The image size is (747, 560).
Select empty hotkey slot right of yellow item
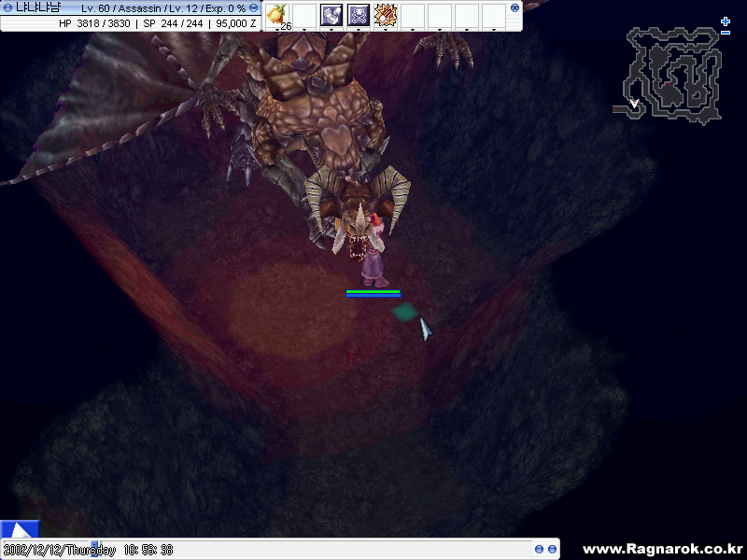point(304,15)
